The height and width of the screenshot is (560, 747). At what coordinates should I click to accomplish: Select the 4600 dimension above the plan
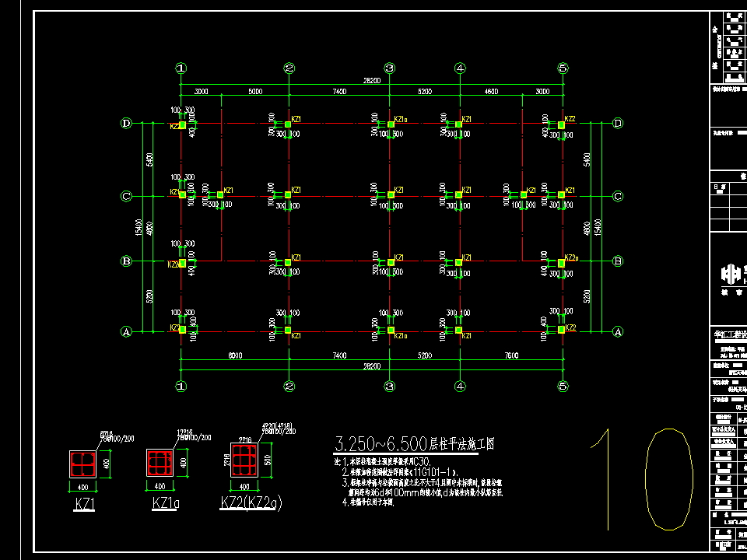491,92
